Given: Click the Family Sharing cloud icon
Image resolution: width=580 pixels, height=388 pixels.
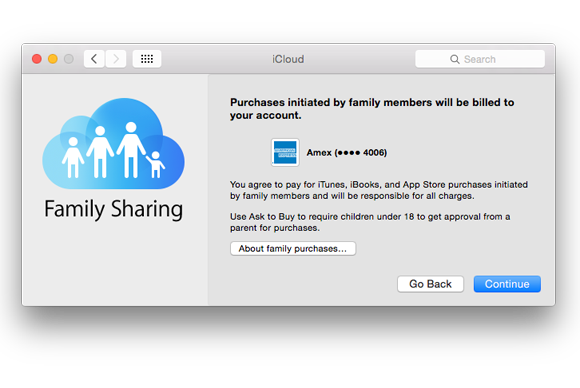Looking at the screenshot, I should coord(114,144).
